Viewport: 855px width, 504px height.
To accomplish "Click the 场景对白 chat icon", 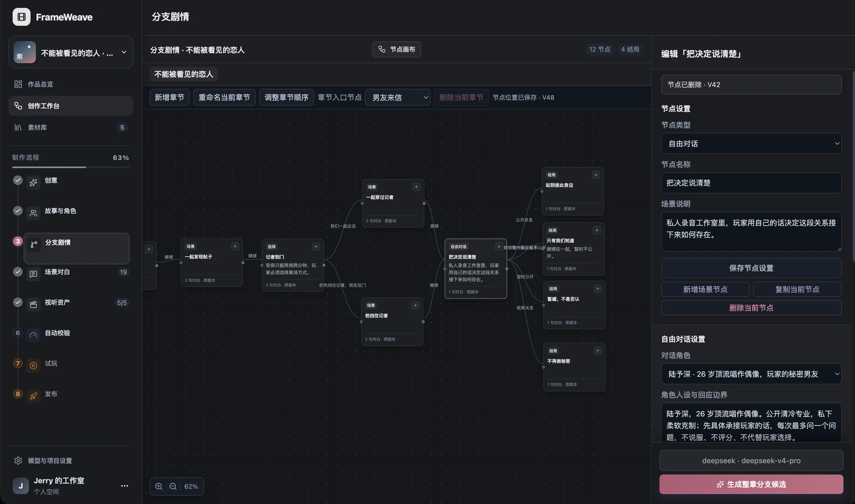I will coord(33,274).
